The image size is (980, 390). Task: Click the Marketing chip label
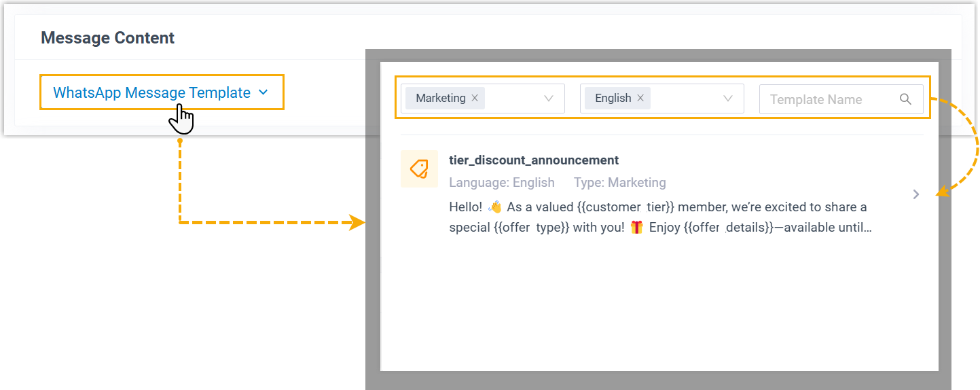point(440,98)
